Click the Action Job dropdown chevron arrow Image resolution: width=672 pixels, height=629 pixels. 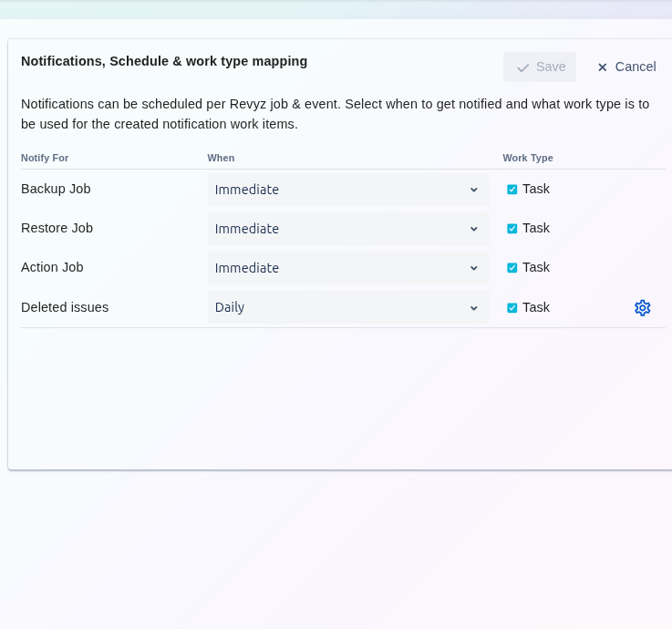[x=473, y=268]
